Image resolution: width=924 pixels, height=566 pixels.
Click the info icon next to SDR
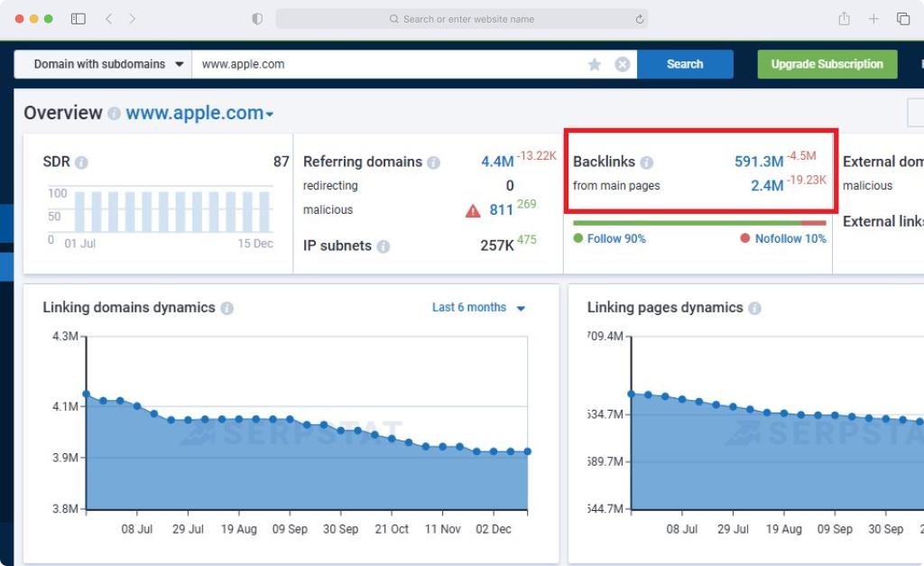[82, 162]
